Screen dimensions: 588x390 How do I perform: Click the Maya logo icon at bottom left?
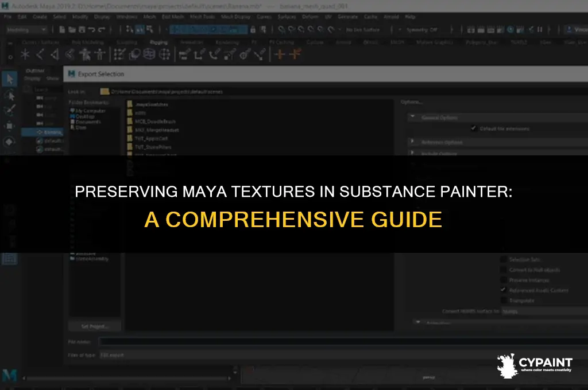click(9, 376)
